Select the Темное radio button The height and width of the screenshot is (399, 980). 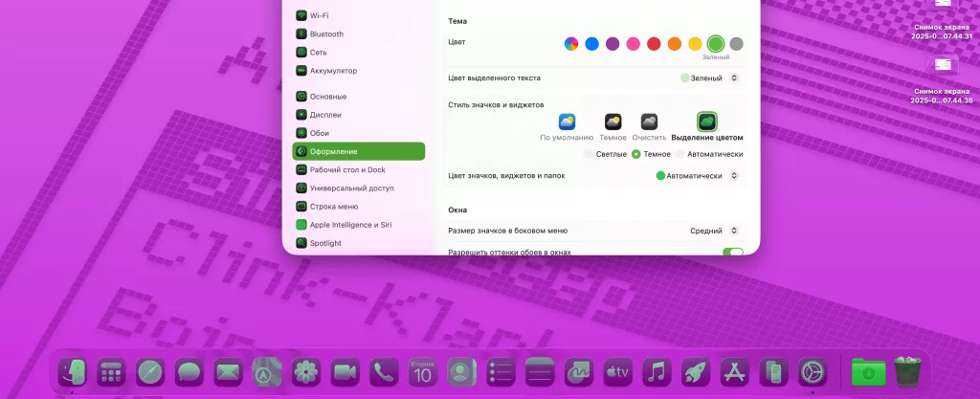tap(636, 154)
